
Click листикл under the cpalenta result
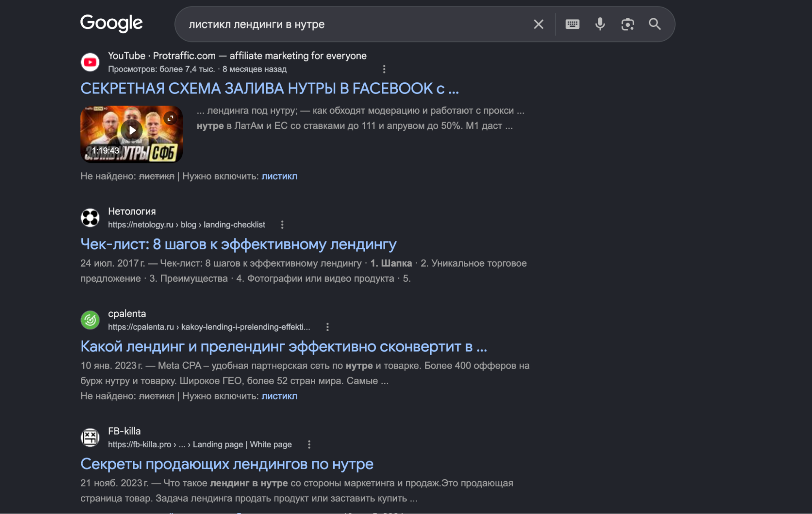279,396
